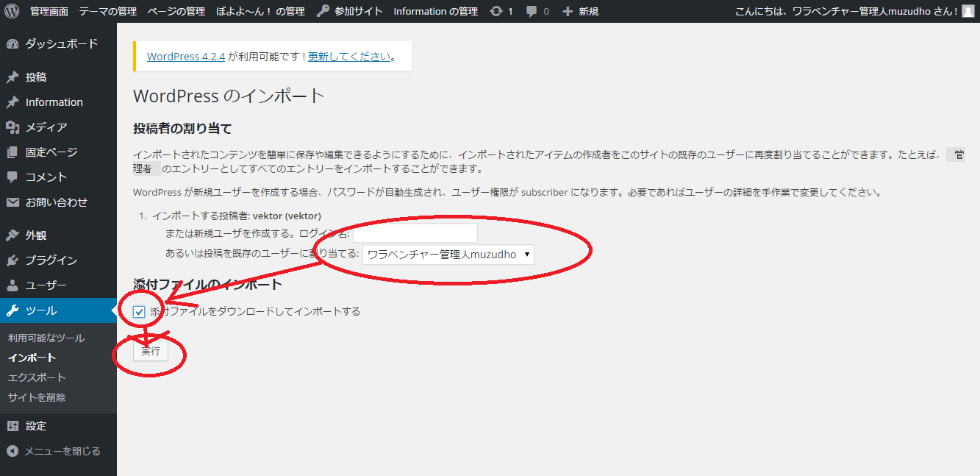Click the メニューを閉じる collapse arrow icon
980x476 pixels.
pyautogui.click(x=12, y=451)
